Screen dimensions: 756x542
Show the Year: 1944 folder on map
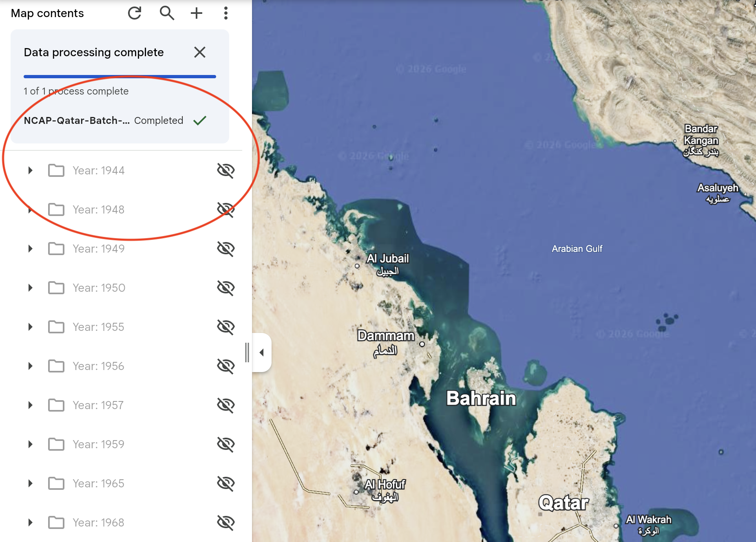pyautogui.click(x=225, y=170)
